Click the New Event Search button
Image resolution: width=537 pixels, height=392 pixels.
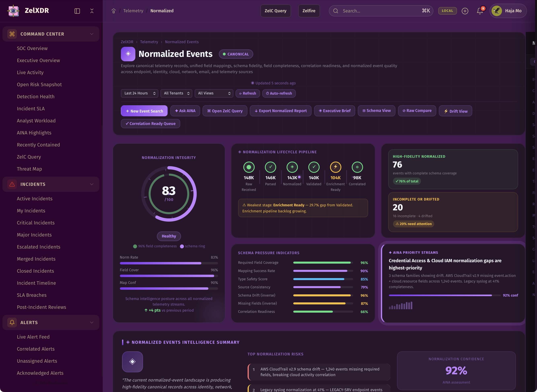144,111
